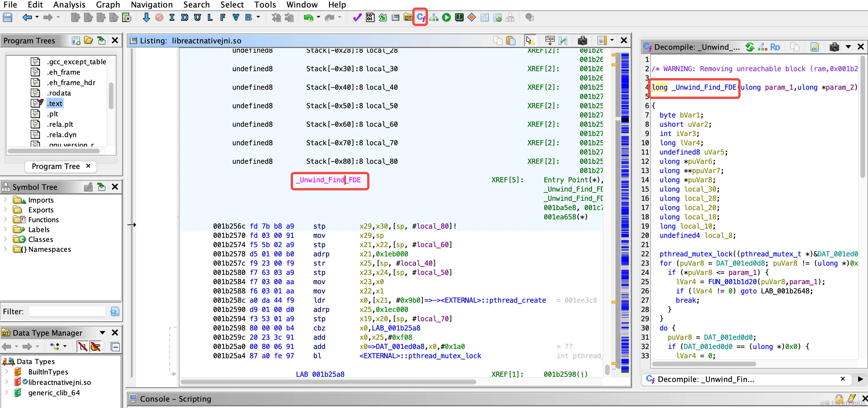Click FUN_001b1d20 in the decompiler
The height and width of the screenshot is (408, 868).
coord(733,282)
